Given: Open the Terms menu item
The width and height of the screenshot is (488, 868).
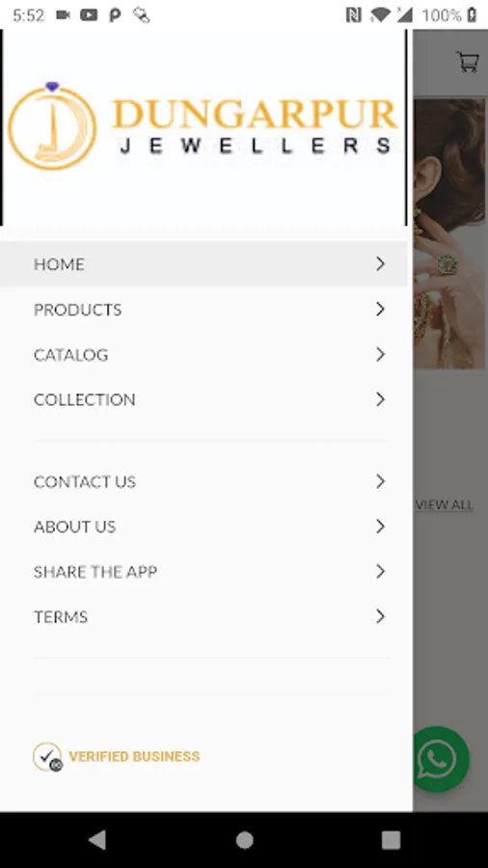Looking at the screenshot, I should pyautogui.click(x=203, y=616).
